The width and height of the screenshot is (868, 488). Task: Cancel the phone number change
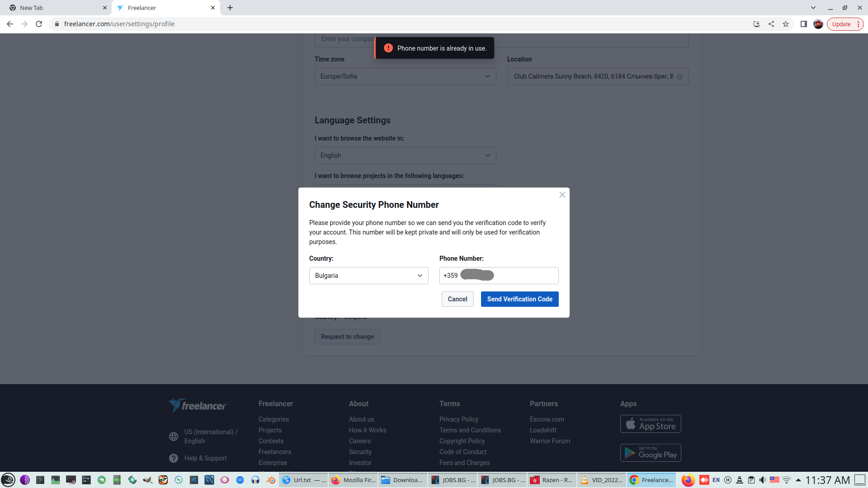[457, 299]
